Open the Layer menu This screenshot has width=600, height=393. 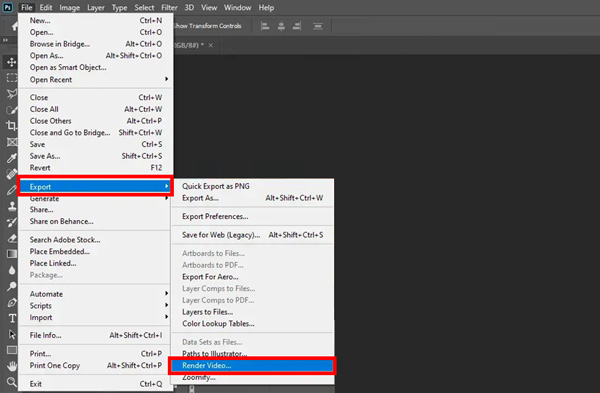click(x=95, y=7)
